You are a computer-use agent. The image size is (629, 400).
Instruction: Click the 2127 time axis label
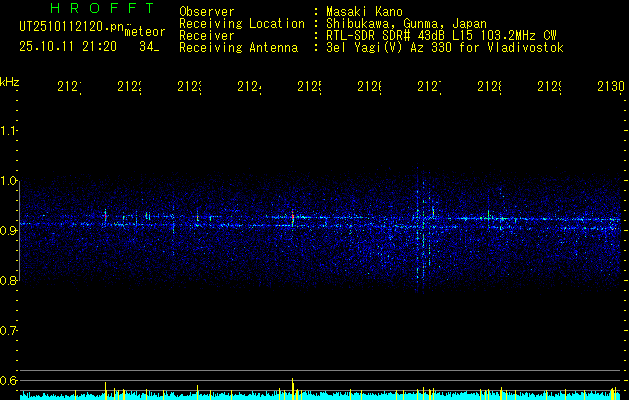[429, 87]
